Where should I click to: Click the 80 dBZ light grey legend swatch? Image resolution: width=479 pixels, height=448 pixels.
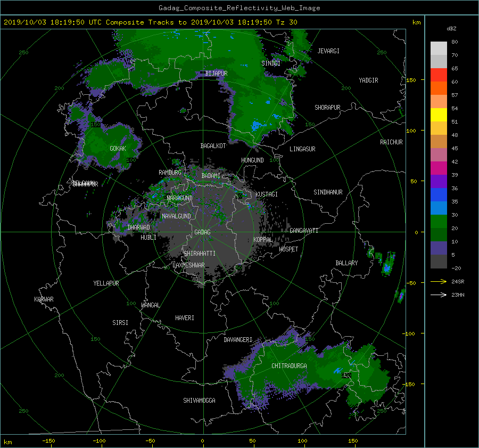[x=439, y=48]
